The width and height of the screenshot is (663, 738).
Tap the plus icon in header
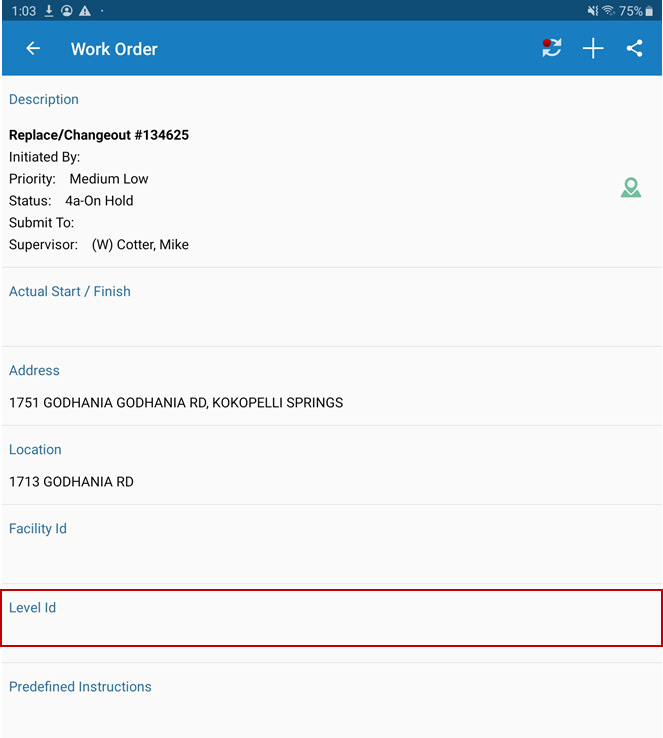(x=593, y=49)
